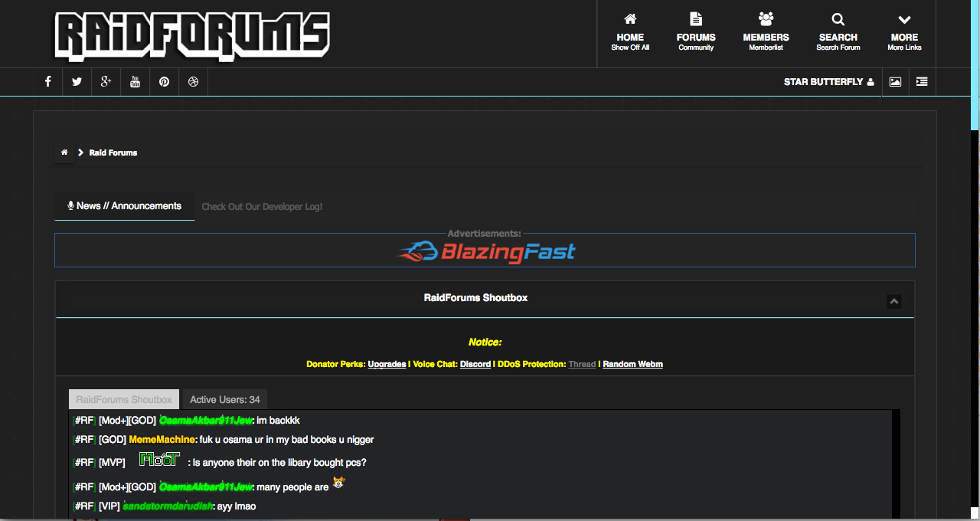
Task: Open the Discord voice chat link
Action: pos(475,364)
